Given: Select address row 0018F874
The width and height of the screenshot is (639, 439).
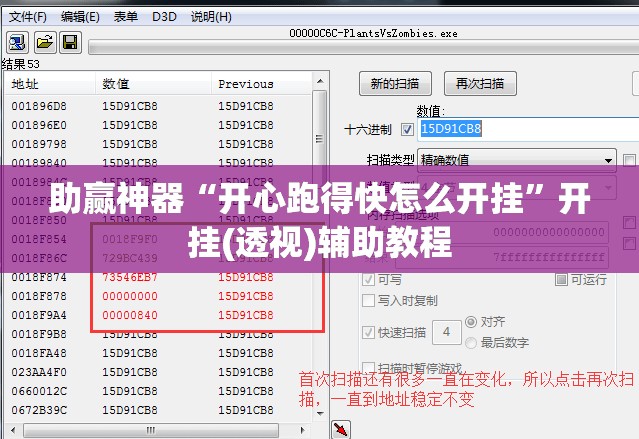Looking at the screenshot, I should 158,277.
